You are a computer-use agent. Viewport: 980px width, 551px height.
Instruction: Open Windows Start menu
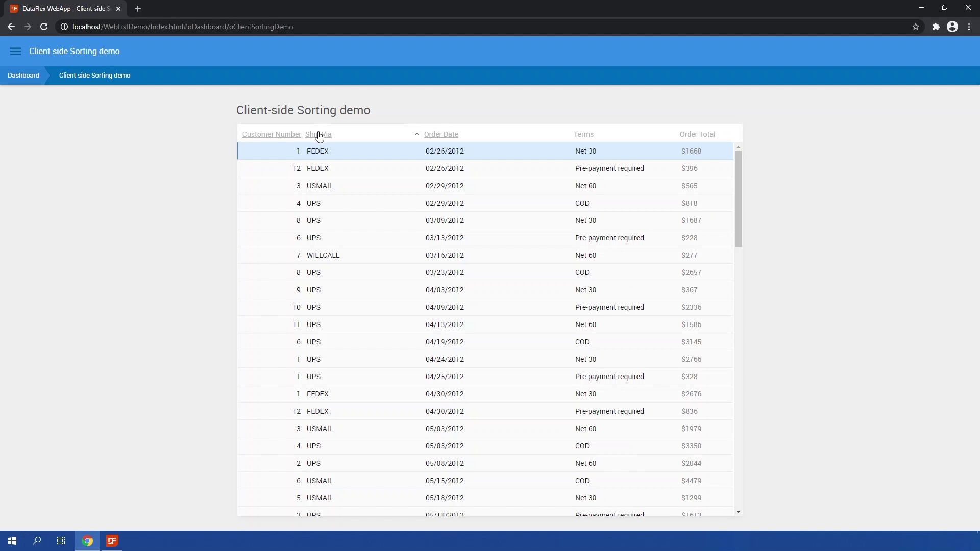[x=12, y=541]
